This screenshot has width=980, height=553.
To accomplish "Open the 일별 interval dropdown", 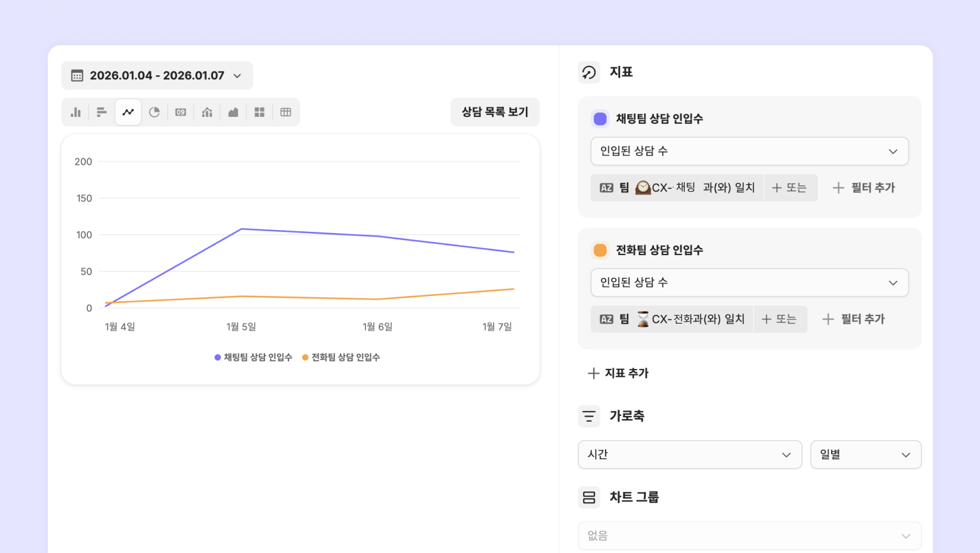I will click(x=866, y=454).
